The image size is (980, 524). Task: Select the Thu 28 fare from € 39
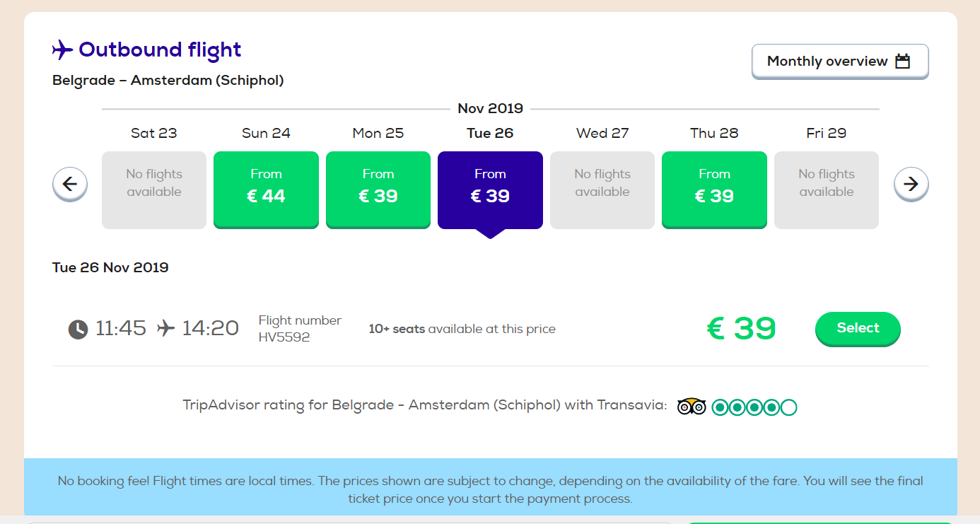click(x=714, y=190)
